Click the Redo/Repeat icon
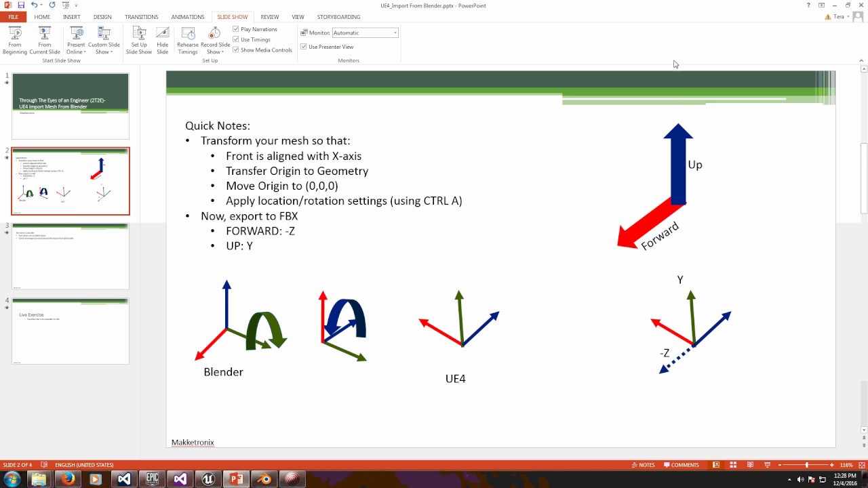This screenshot has width=868, height=488. click(52, 5)
